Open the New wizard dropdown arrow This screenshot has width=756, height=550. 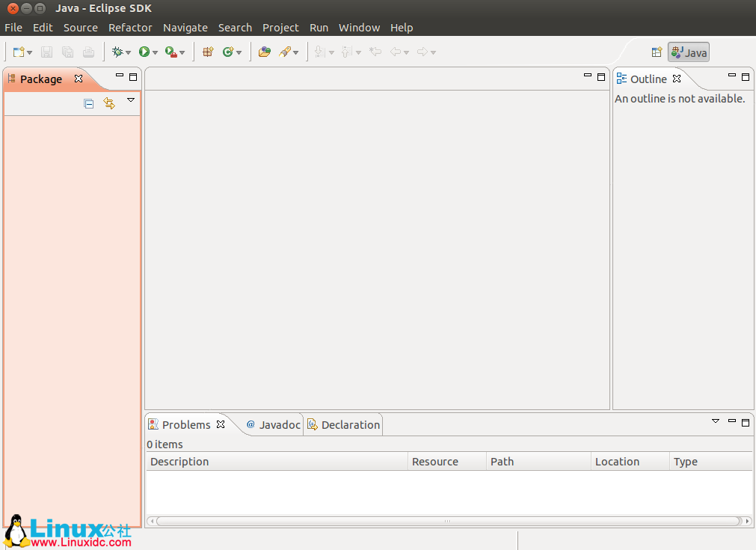(x=30, y=52)
